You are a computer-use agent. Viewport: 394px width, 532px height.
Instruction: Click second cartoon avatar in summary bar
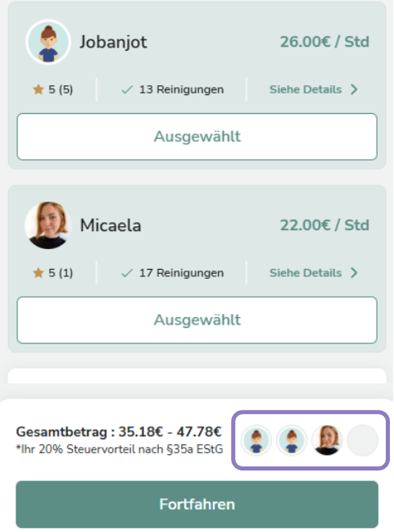pos(292,440)
